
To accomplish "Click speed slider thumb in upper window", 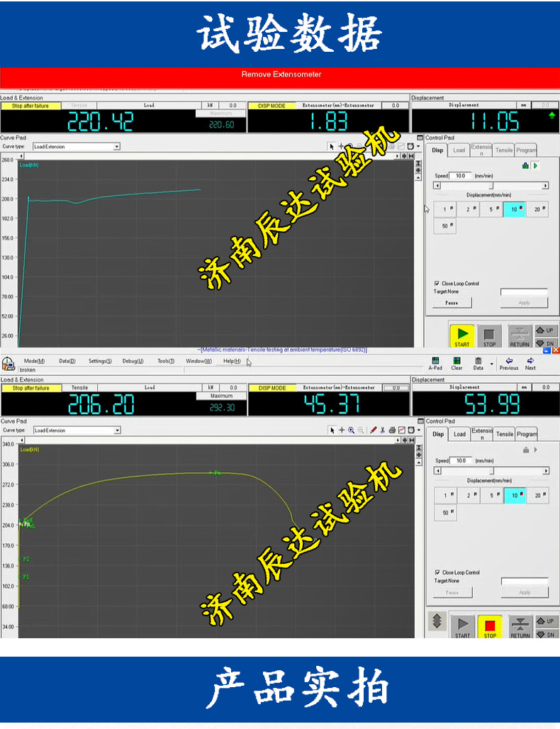I will [x=491, y=186].
